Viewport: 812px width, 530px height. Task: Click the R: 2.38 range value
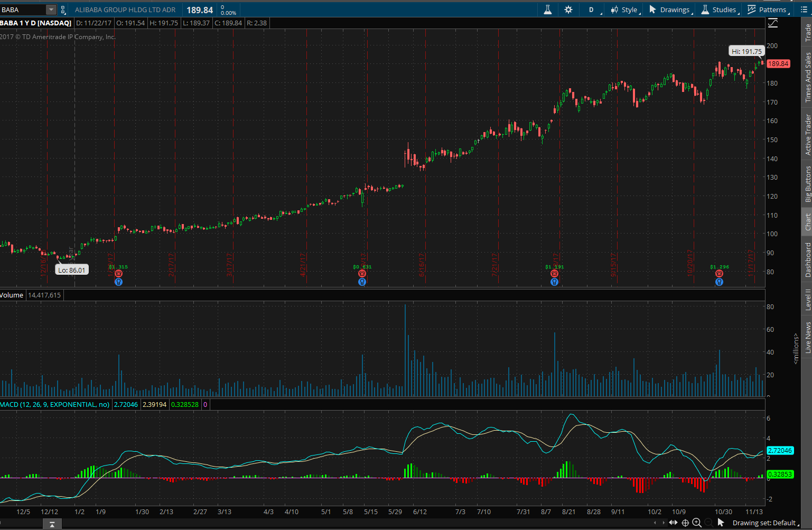pyautogui.click(x=257, y=23)
